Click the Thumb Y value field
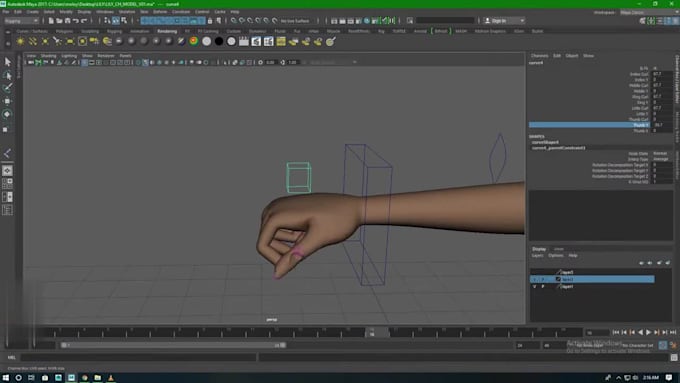 tap(662, 125)
